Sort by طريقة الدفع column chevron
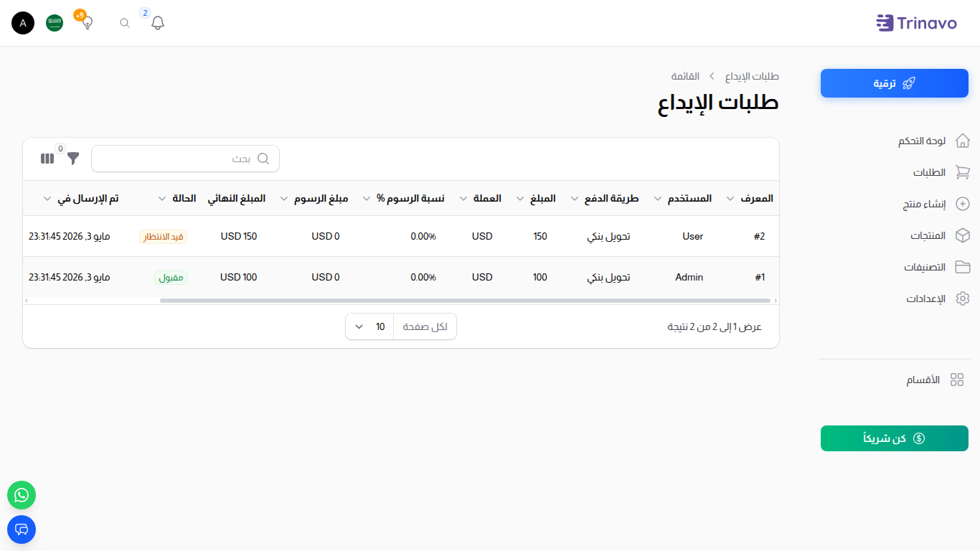Image resolution: width=980 pixels, height=551 pixels. click(x=574, y=199)
